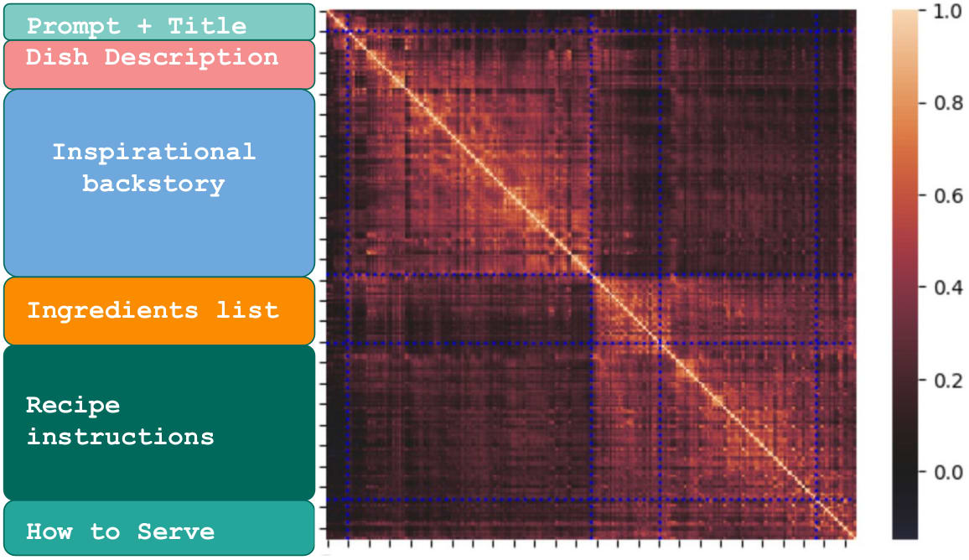The height and width of the screenshot is (560, 969).
Task: Click the dark bottom end of the colorbar
Action: coord(904,530)
